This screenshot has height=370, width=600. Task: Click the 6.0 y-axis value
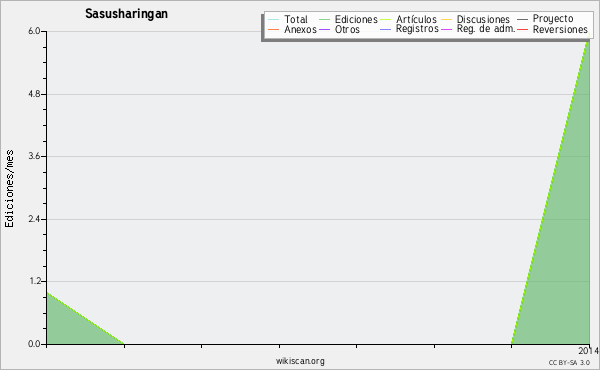pos(34,31)
